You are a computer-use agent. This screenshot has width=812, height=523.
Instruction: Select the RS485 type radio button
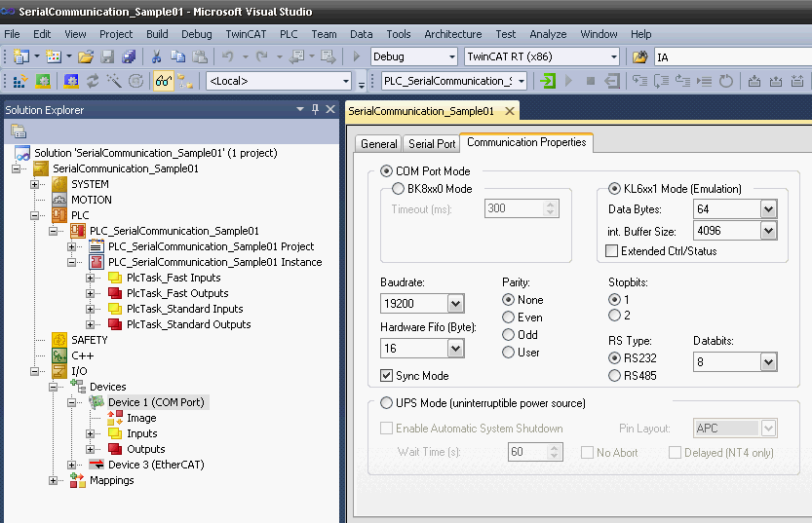coord(614,376)
